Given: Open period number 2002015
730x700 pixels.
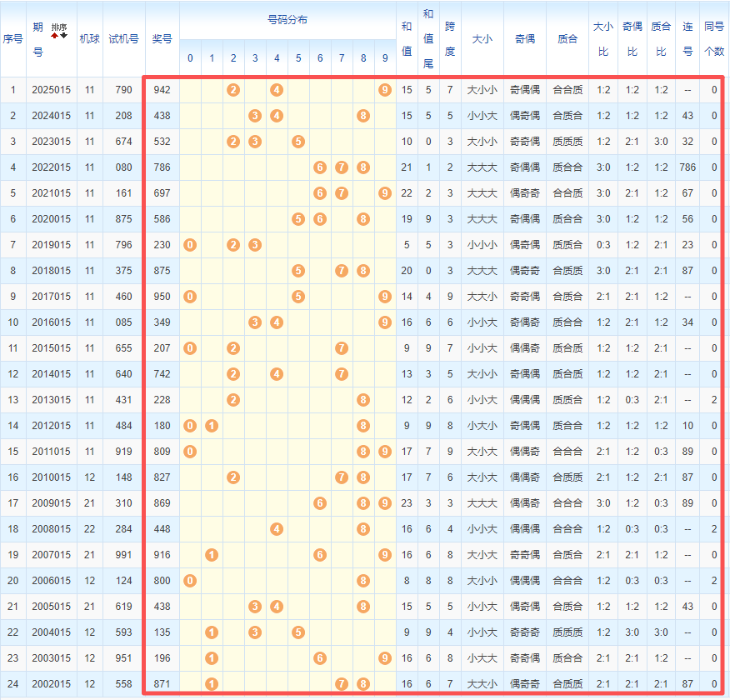Looking at the screenshot, I should click(52, 684).
